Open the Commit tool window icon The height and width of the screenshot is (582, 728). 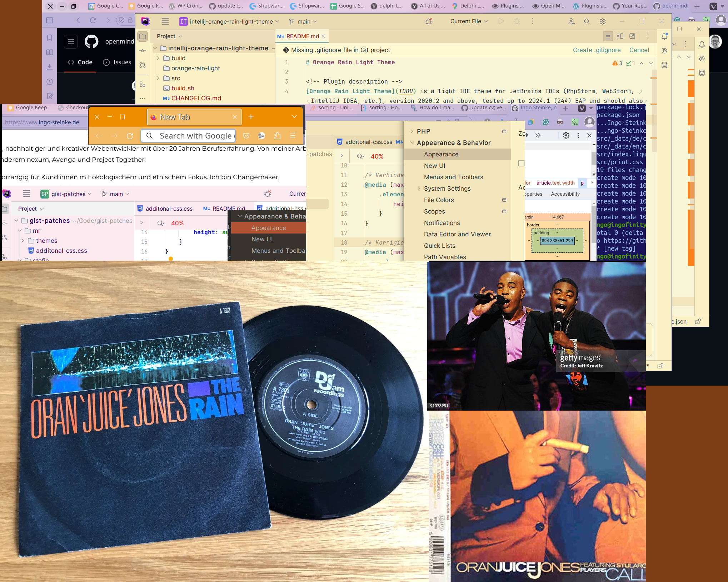click(143, 51)
